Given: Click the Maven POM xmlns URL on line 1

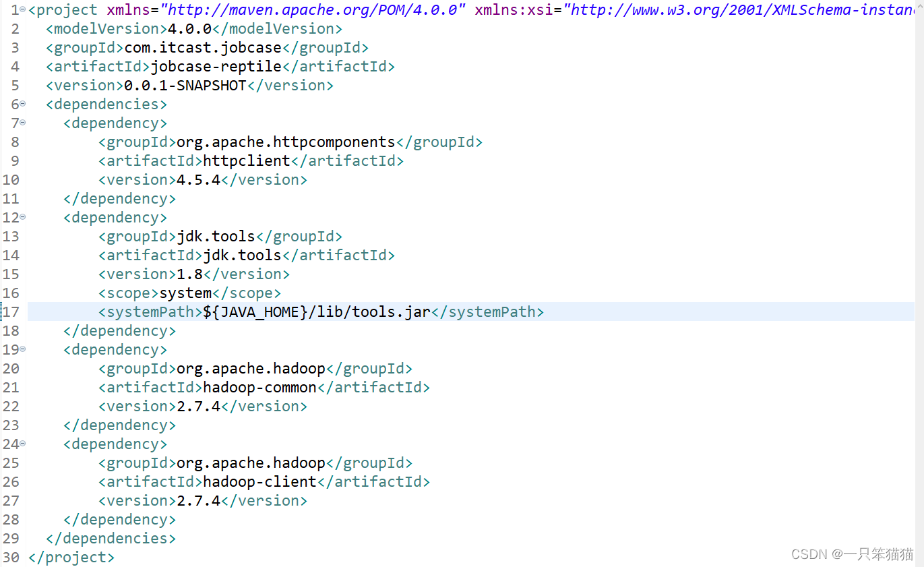Looking at the screenshot, I should [313, 10].
